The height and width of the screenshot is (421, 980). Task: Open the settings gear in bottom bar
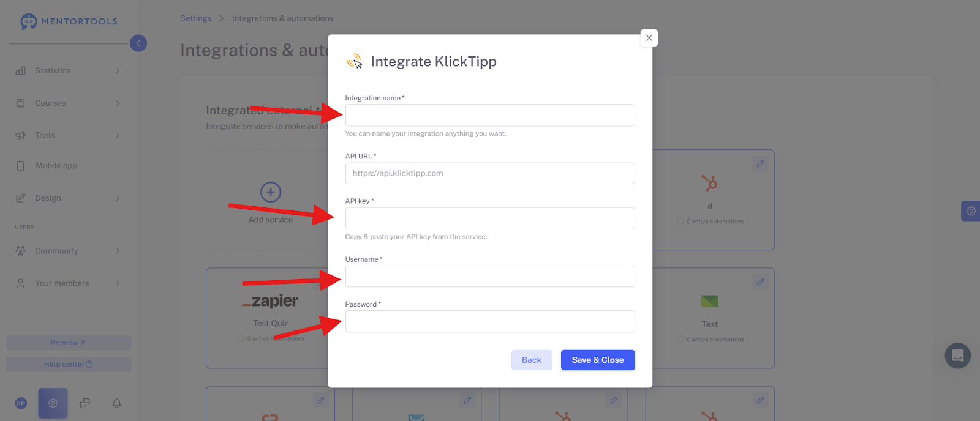(x=53, y=403)
